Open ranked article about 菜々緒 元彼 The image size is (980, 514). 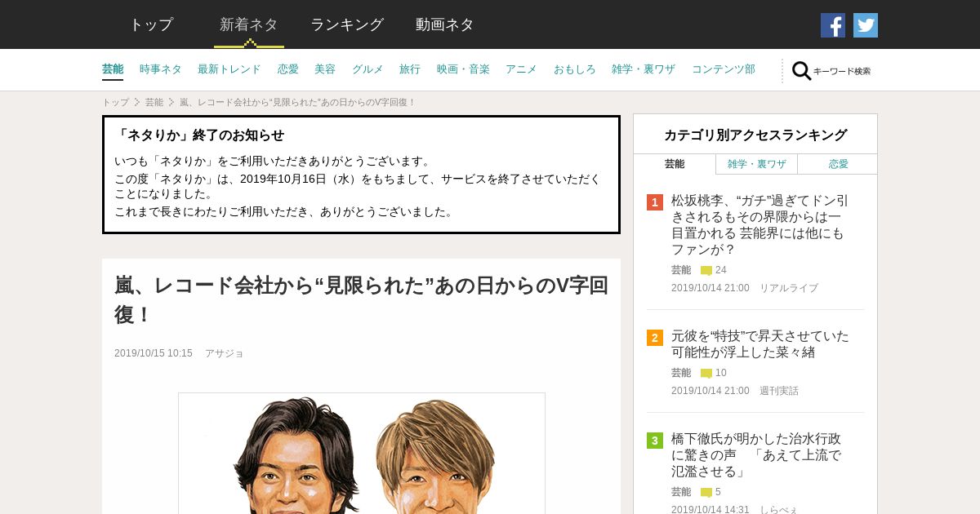(x=760, y=343)
